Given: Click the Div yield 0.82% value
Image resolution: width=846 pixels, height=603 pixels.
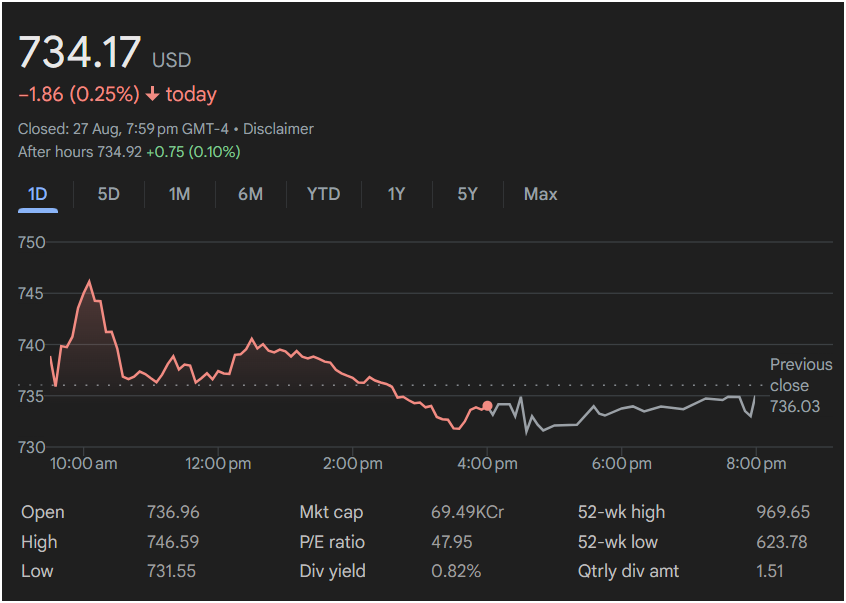Looking at the screenshot, I should (456, 571).
